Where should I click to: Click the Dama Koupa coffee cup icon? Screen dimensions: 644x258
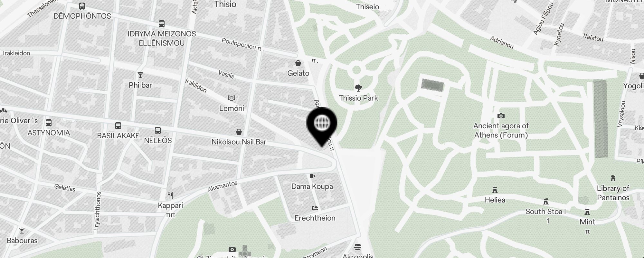click(312, 176)
